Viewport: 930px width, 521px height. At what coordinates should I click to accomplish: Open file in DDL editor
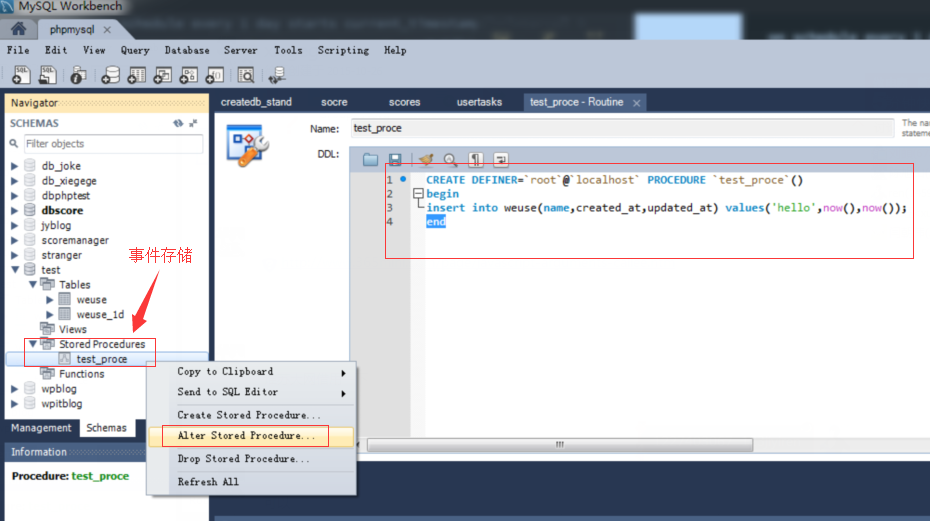(x=371, y=159)
